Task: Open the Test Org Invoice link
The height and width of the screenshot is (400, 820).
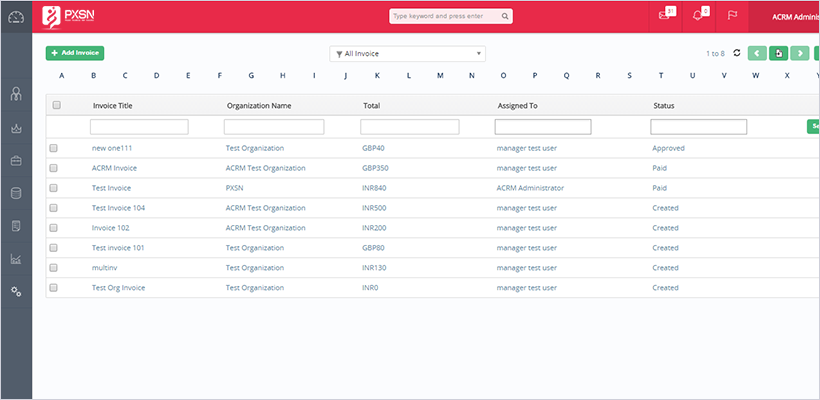Action: click(x=118, y=288)
